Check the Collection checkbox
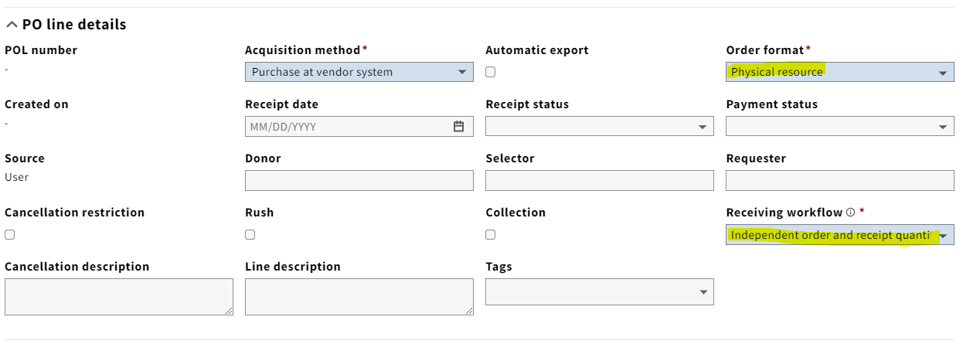The width and height of the screenshot is (980, 344). (x=491, y=234)
